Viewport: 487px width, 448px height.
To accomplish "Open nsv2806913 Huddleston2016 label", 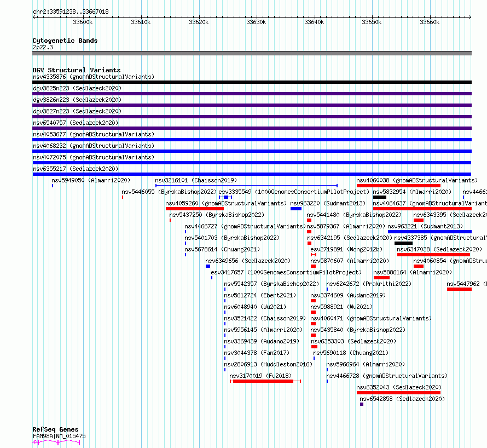I will 268,364.
